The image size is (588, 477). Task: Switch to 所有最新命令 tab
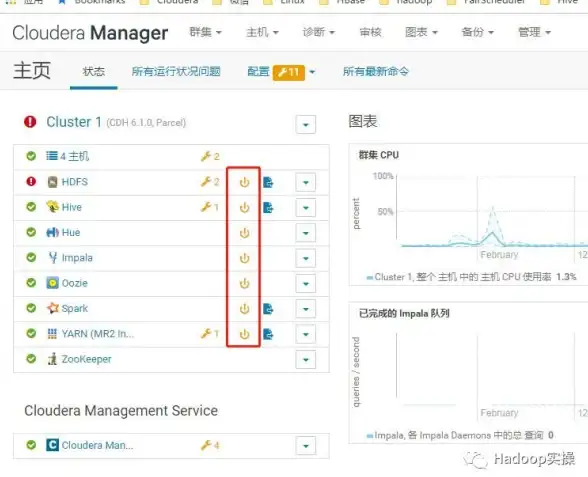[376, 71]
